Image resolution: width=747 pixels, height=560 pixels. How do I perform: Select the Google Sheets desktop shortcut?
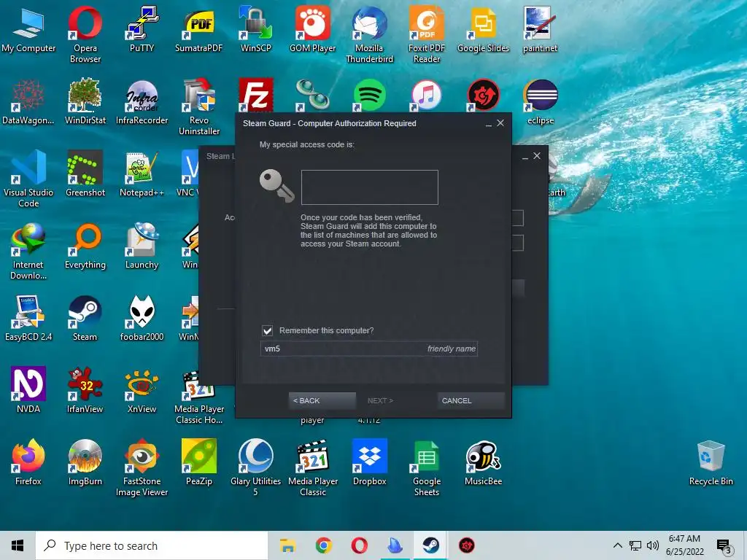pyautogui.click(x=426, y=467)
